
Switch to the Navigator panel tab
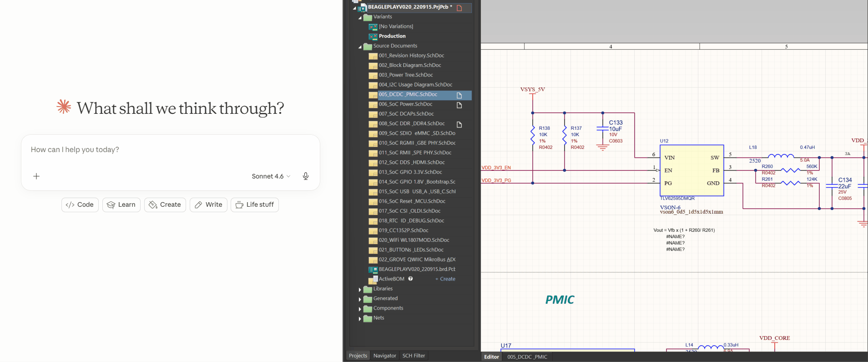pyautogui.click(x=385, y=356)
